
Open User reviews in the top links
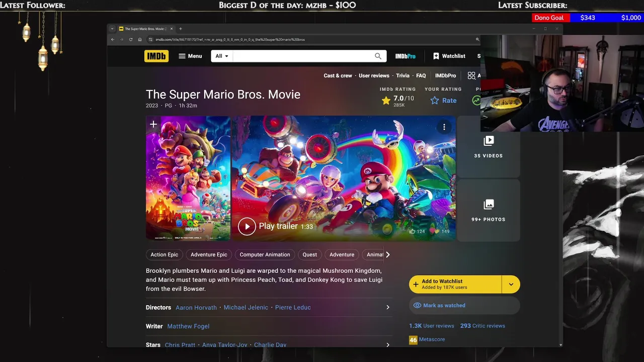(374, 75)
